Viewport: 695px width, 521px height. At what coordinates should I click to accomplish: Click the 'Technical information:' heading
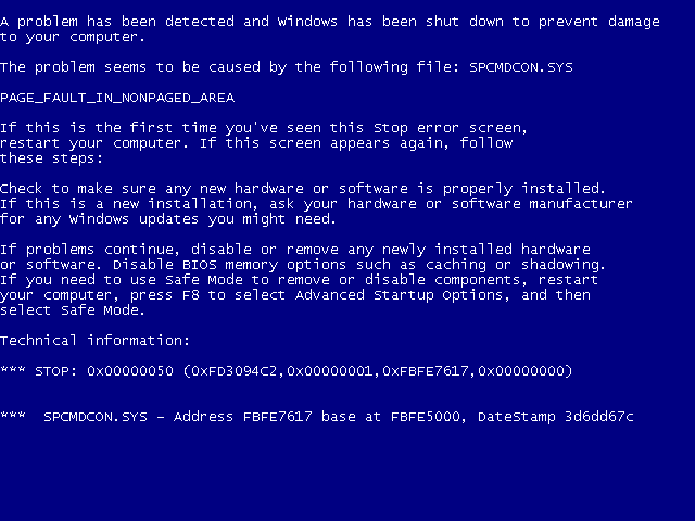point(95,341)
